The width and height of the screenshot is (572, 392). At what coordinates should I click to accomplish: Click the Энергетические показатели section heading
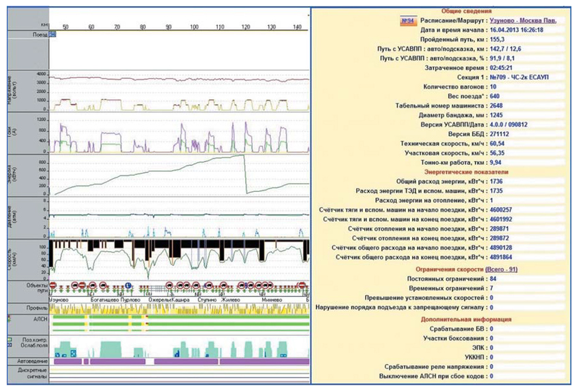click(x=441, y=173)
